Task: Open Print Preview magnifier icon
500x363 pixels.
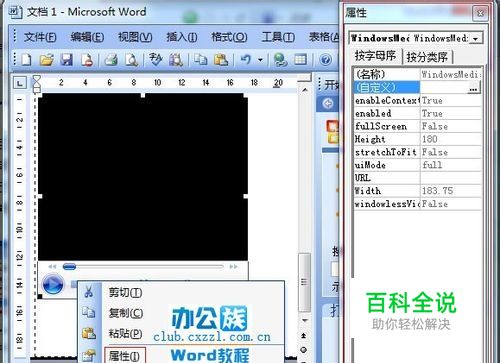Action: click(x=131, y=60)
